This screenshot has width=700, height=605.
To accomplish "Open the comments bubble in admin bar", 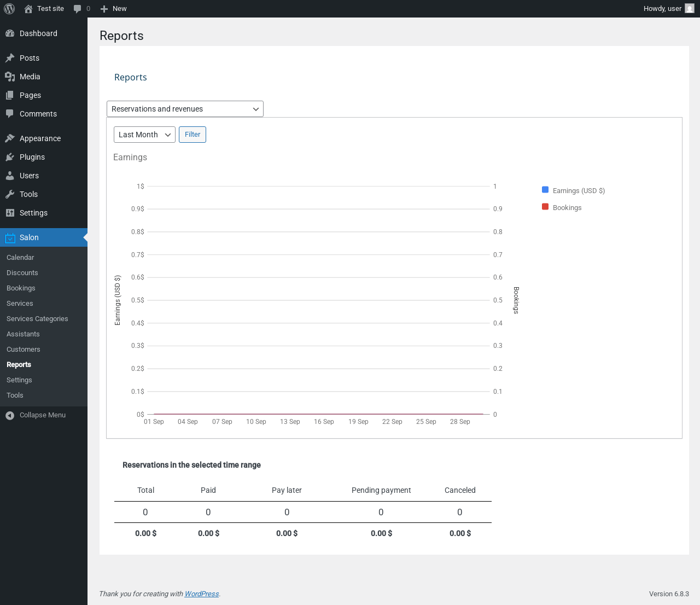I will point(78,9).
